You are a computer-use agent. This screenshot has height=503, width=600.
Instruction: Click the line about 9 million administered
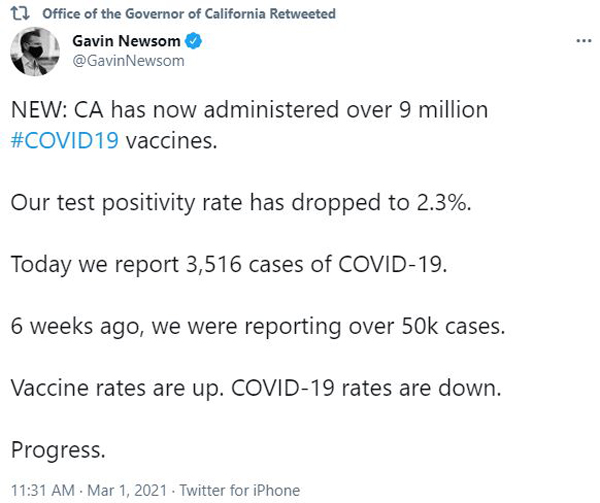(249, 110)
